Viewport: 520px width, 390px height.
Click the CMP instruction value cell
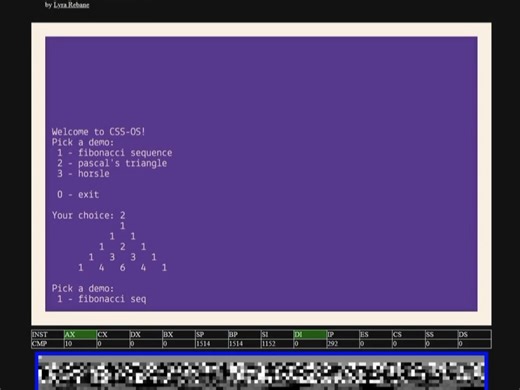point(48,344)
